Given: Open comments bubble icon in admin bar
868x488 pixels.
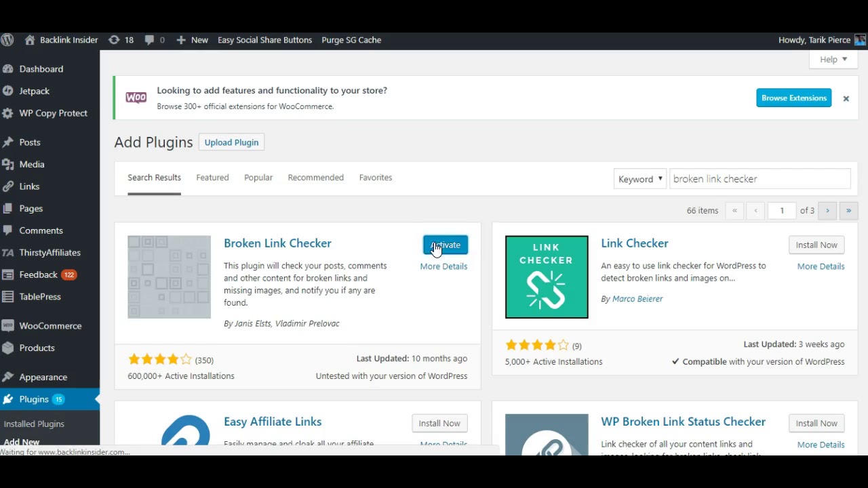Looking at the screenshot, I should click(150, 40).
